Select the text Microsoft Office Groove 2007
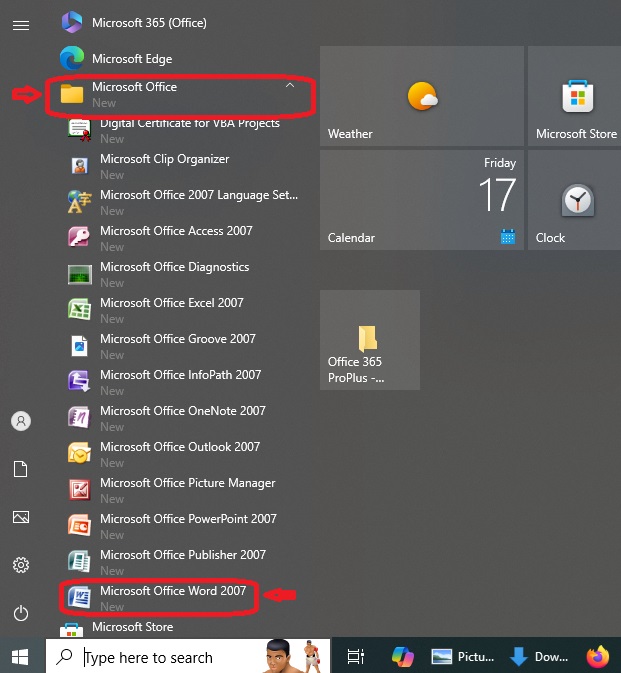Image resolution: width=621 pixels, height=673 pixels. point(178,339)
